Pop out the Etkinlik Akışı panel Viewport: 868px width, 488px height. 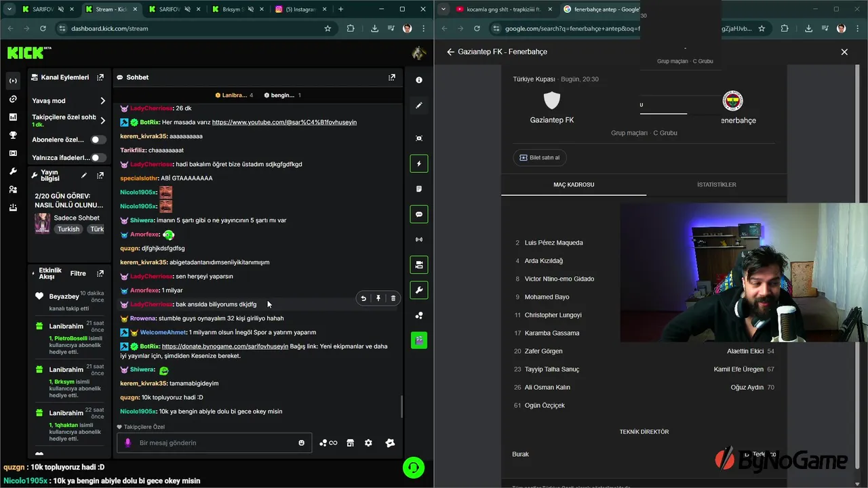(x=100, y=274)
